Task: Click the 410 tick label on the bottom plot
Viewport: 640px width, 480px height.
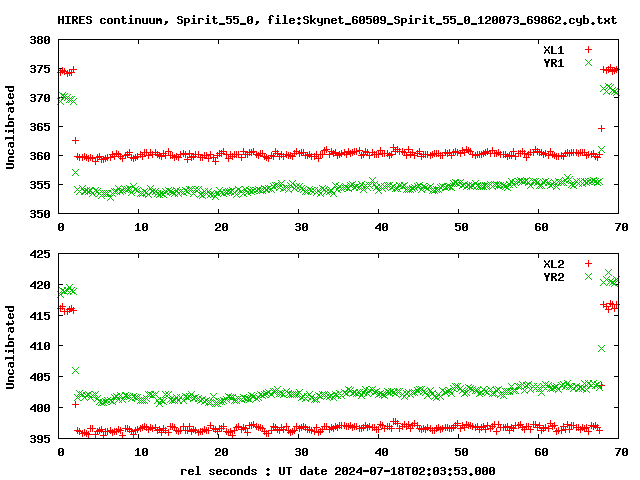Action: pos(40,346)
